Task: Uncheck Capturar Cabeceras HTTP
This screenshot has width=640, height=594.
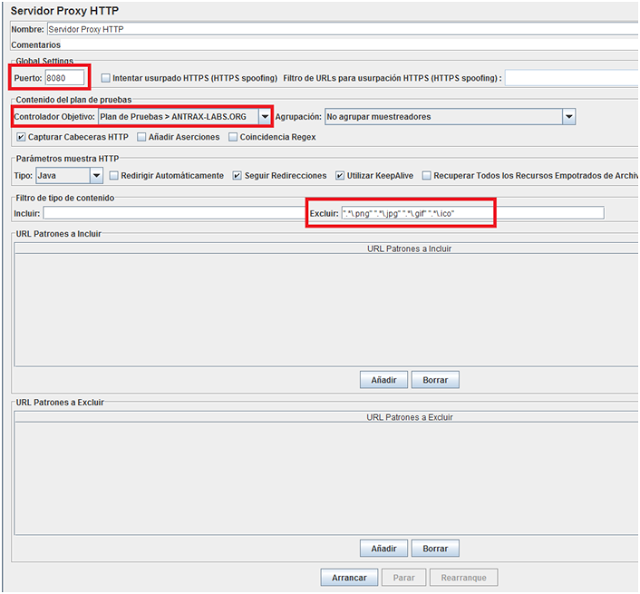Action: (x=22, y=137)
